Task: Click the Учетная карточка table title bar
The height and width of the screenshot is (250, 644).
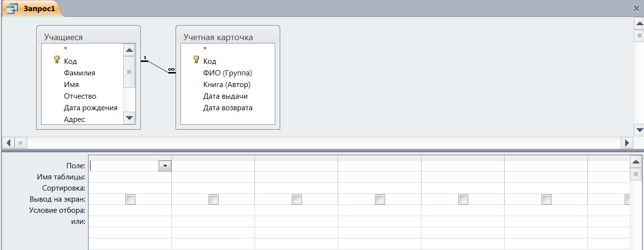Action: coord(228,37)
